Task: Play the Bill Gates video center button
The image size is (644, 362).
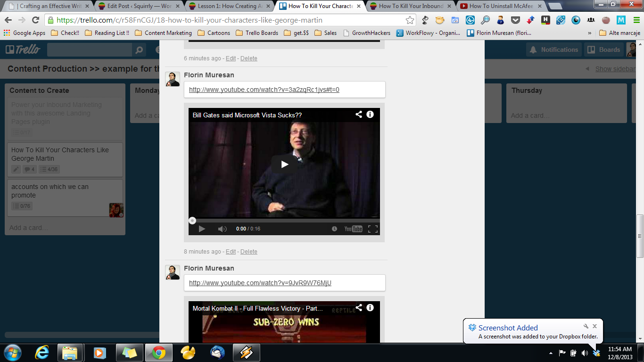Action: [284, 165]
